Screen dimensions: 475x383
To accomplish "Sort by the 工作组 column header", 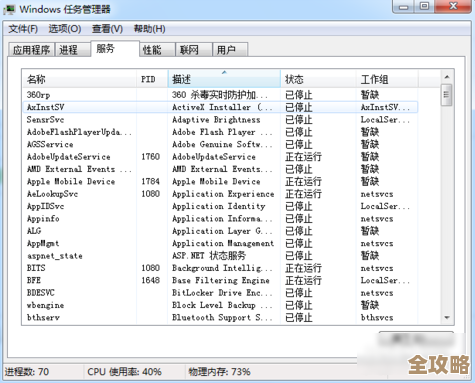I will 387,79.
